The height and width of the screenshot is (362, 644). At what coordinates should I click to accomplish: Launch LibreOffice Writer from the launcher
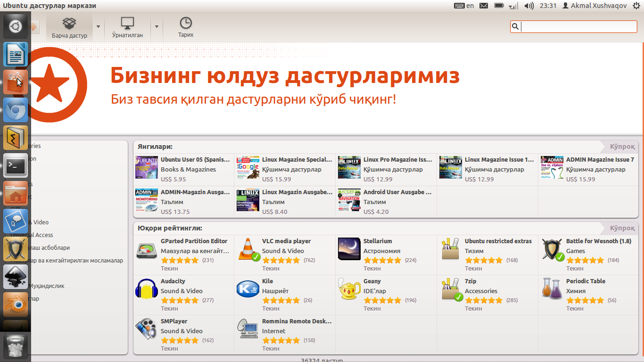tap(16, 54)
